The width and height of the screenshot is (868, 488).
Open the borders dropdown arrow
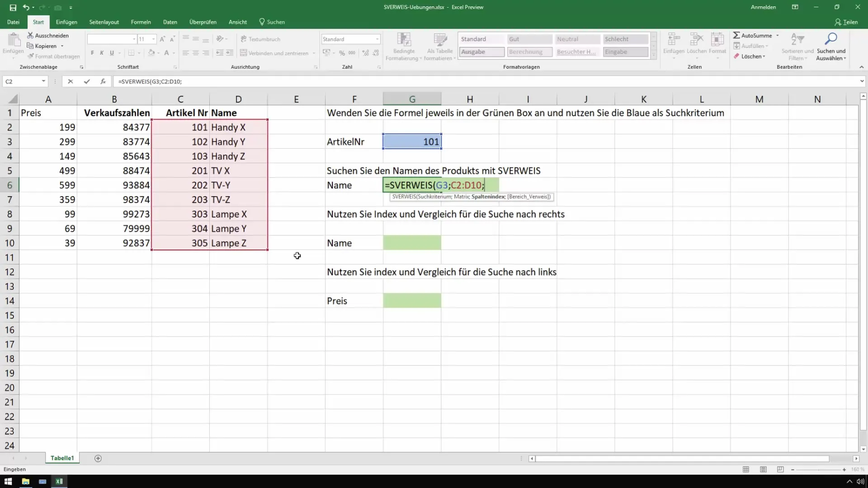(139, 53)
